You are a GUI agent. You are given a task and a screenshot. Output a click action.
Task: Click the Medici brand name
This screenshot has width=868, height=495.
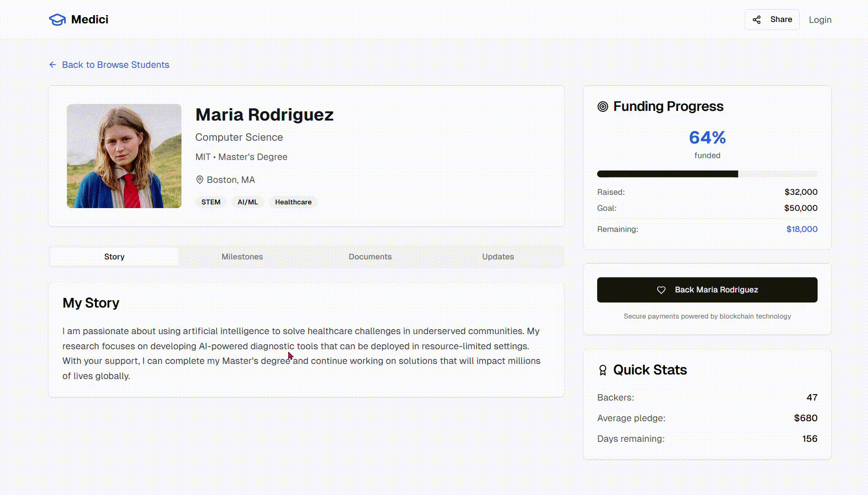pyautogui.click(x=90, y=20)
